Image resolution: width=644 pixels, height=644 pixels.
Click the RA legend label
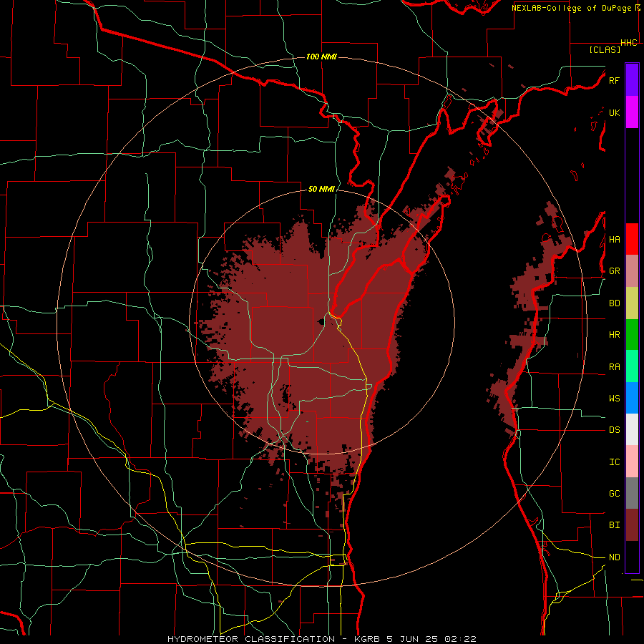pos(614,367)
